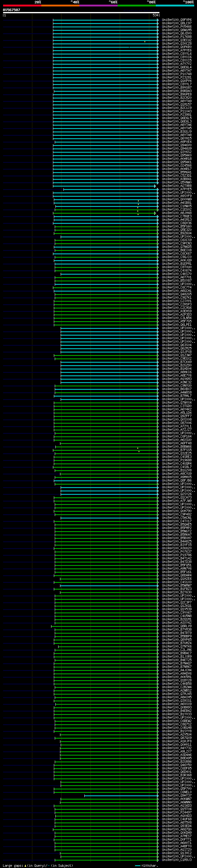The width and height of the screenshot is (197, 868).
Task: Click the green ~80% identity color segment
Action: pyautogui.click(x=137, y=6)
